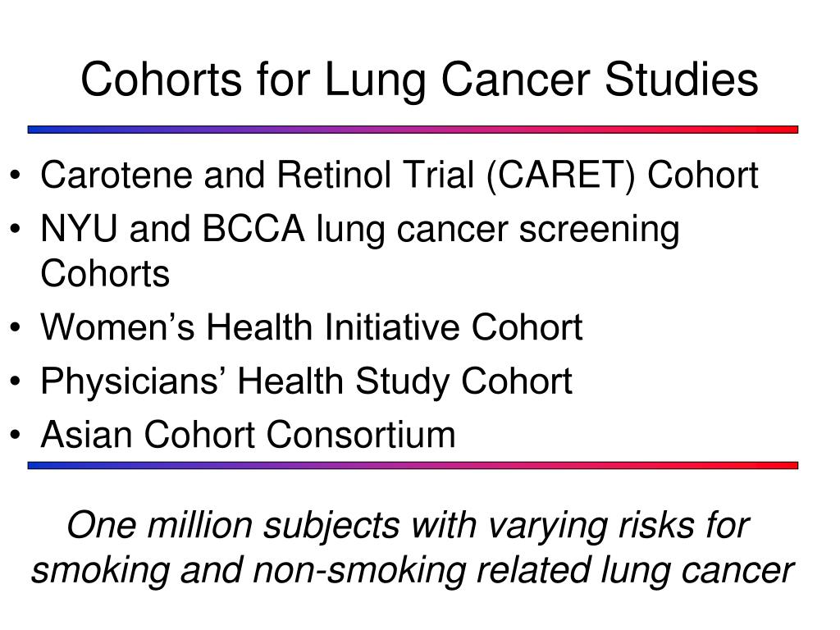This screenshot has height=630, width=840.
Task: Click the bullet point before Asian Cohort
Action: click(x=15, y=435)
